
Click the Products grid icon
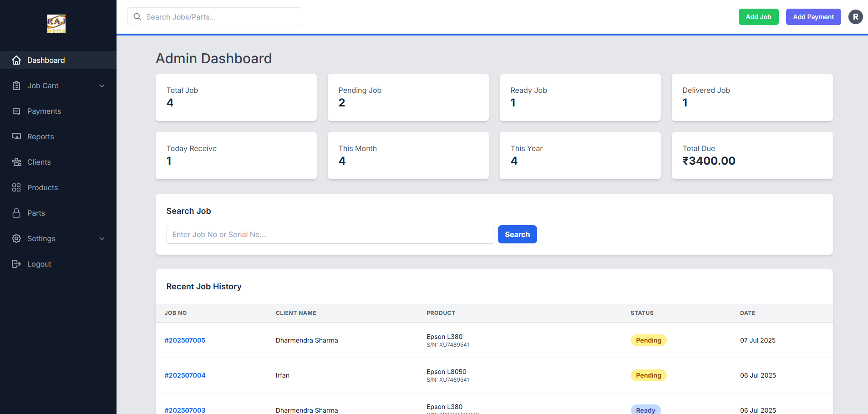click(x=16, y=187)
